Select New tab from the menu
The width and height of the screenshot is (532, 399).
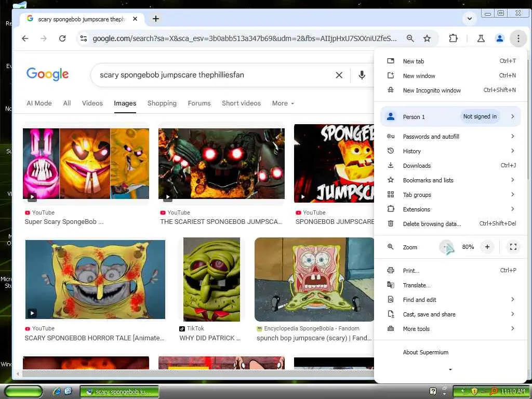(450, 61)
